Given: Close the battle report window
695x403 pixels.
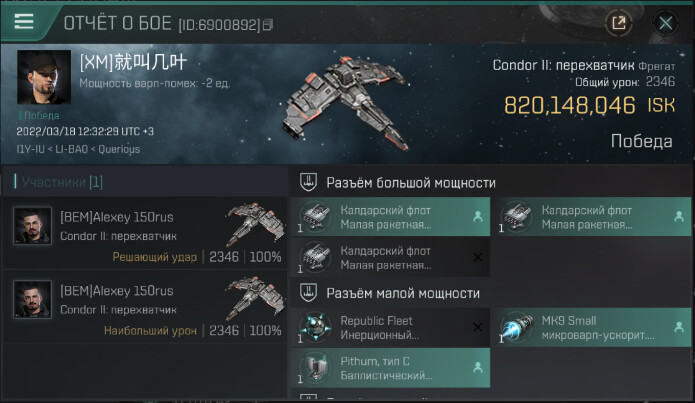Looking at the screenshot, I should click(665, 23).
